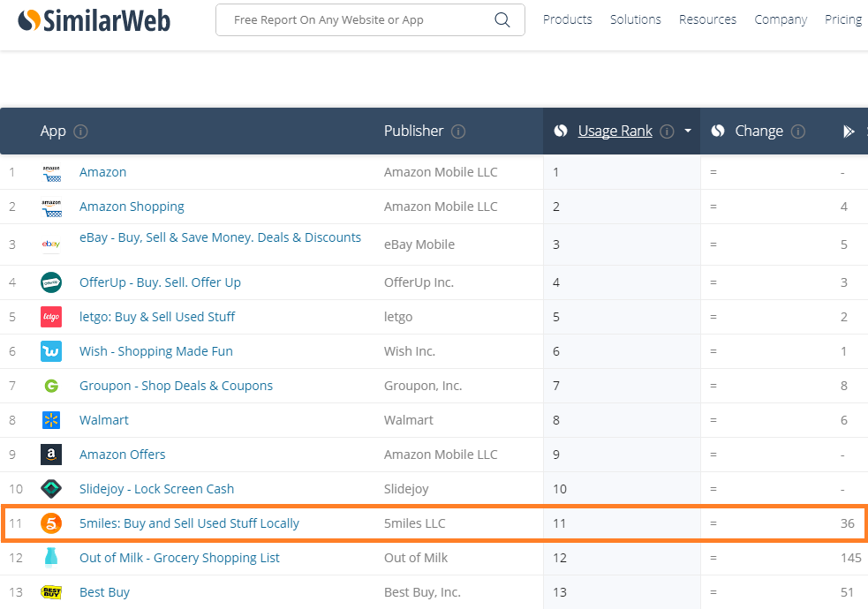This screenshot has width=868, height=609.
Task: Open the Amazon app link
Action: point(103,172)
